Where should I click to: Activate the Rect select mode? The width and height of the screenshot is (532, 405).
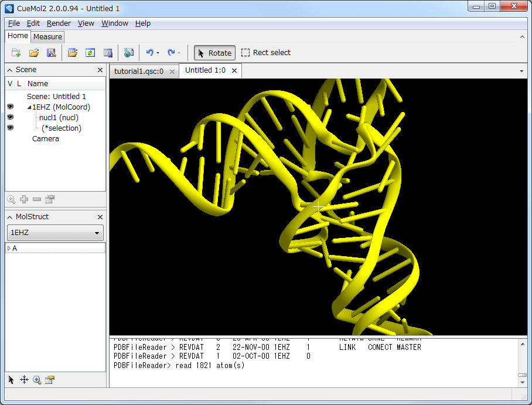coord(266,53)
